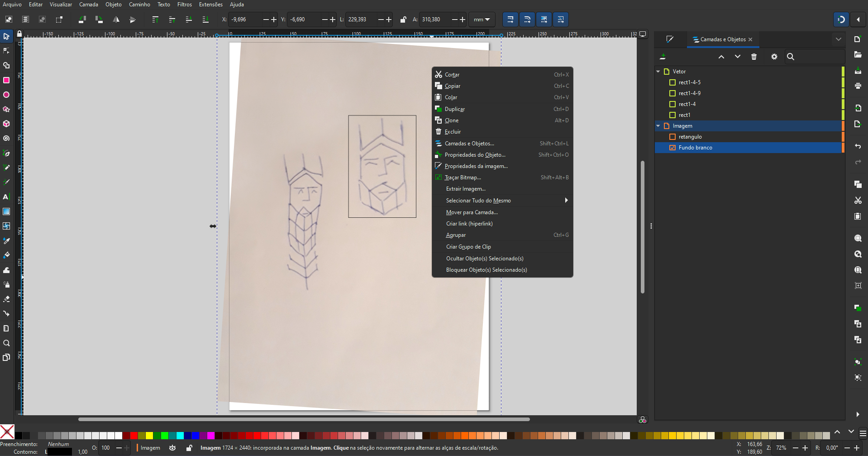Toggle move gradients with object

[x=544, y=19]
